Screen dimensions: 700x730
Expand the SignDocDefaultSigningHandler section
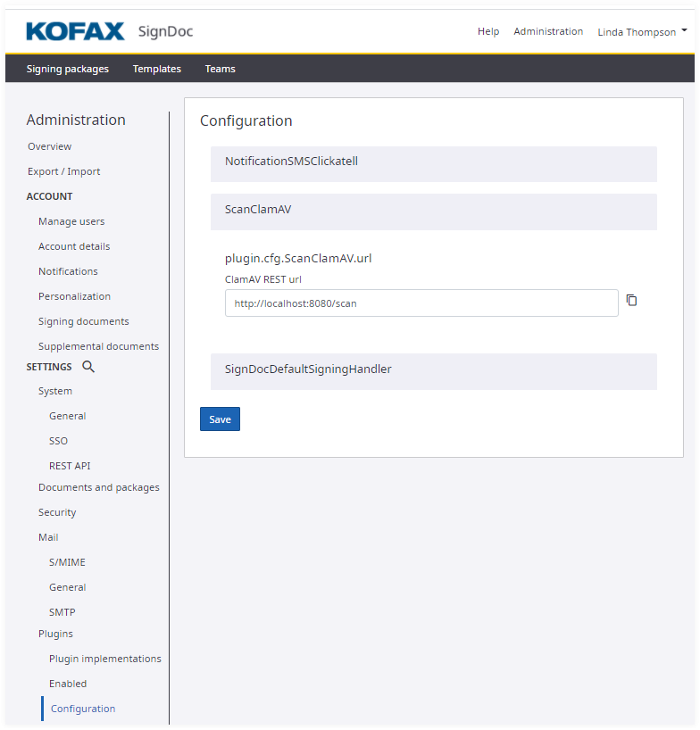click(x=433, y=369)
